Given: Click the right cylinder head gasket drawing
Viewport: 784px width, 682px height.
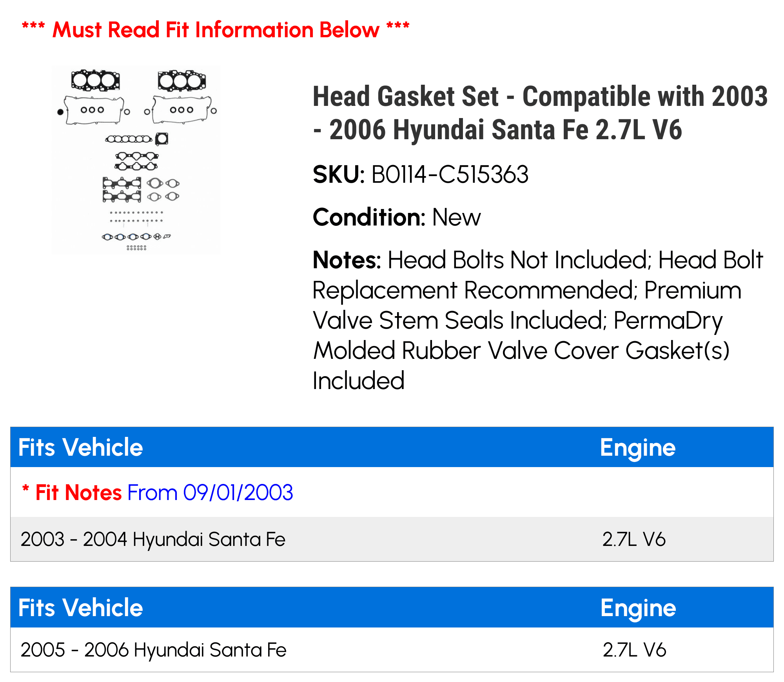Looking at the screenshot, I should point(181,81).
